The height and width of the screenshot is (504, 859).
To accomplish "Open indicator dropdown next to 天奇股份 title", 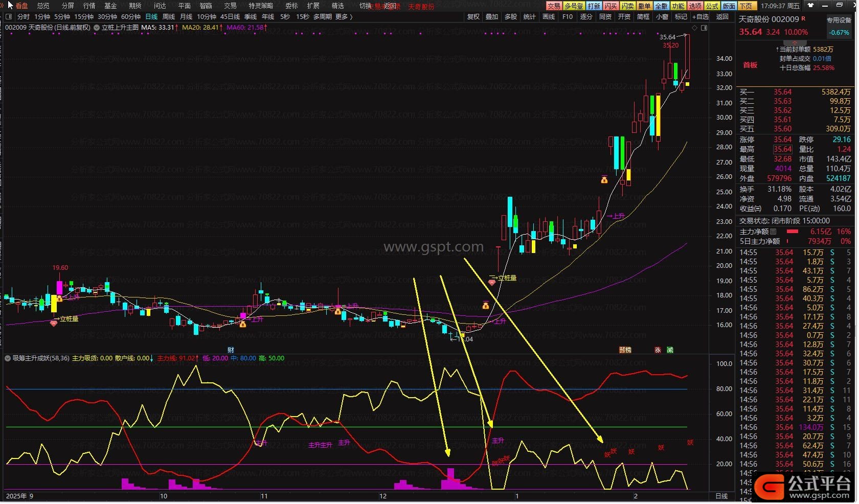I will 97,28.
